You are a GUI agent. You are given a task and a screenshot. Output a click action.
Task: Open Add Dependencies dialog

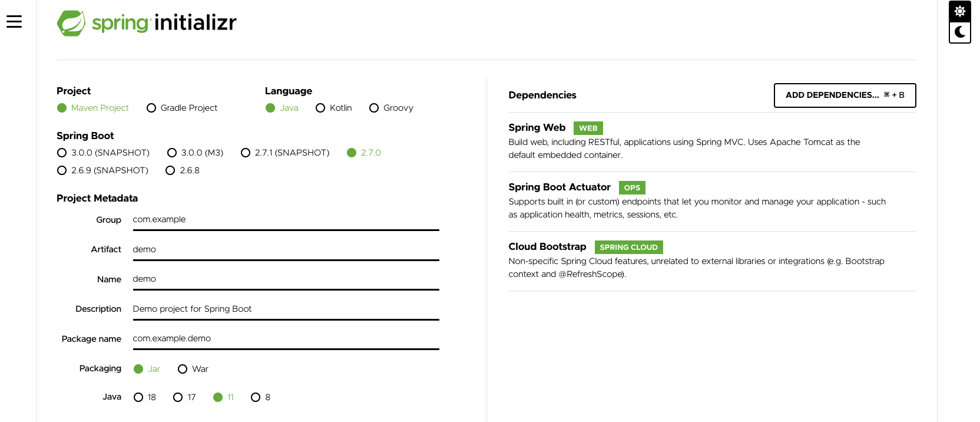click(x=845, y=95)
